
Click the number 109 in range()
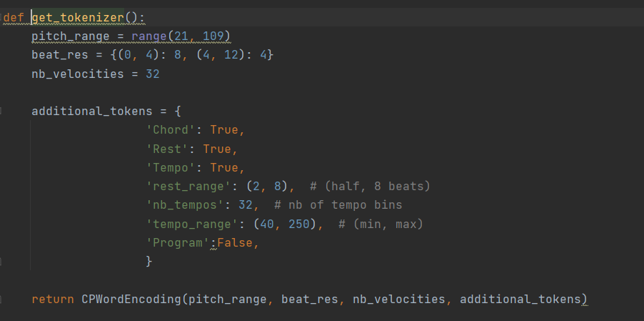click(x=213, y=36)
